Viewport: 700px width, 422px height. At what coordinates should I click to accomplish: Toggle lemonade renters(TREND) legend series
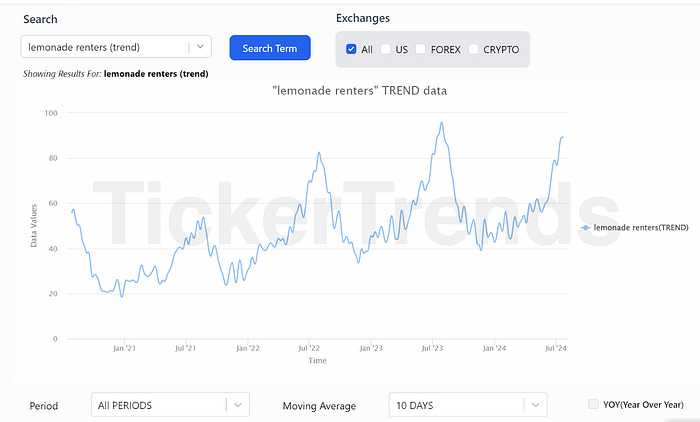tap(634, 228)
